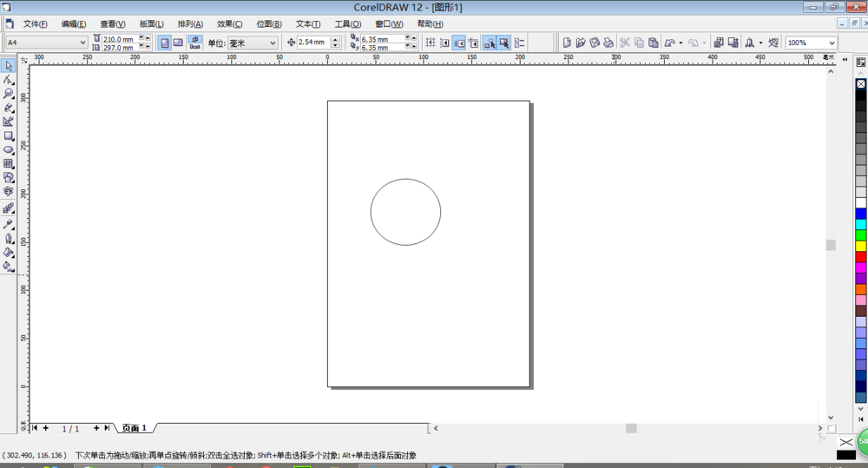Screen dimensions: 868x468
Task: Open the A4 paper size dropdown
Action: [82, 43]
